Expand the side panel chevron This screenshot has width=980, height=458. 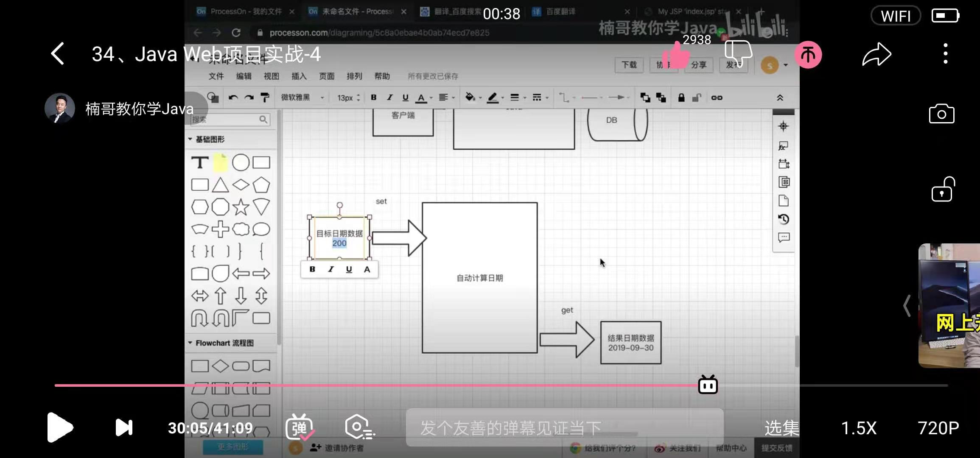tap(907, 305)
